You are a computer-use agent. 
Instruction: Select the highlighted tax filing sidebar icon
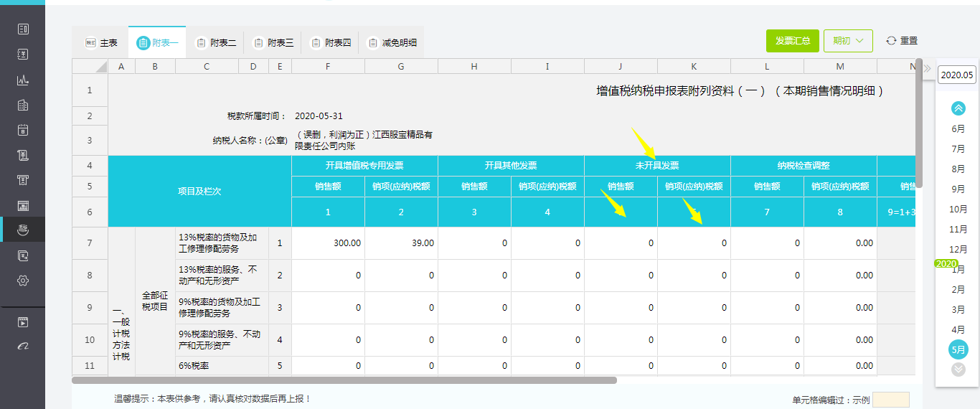[x=22, y=230]
